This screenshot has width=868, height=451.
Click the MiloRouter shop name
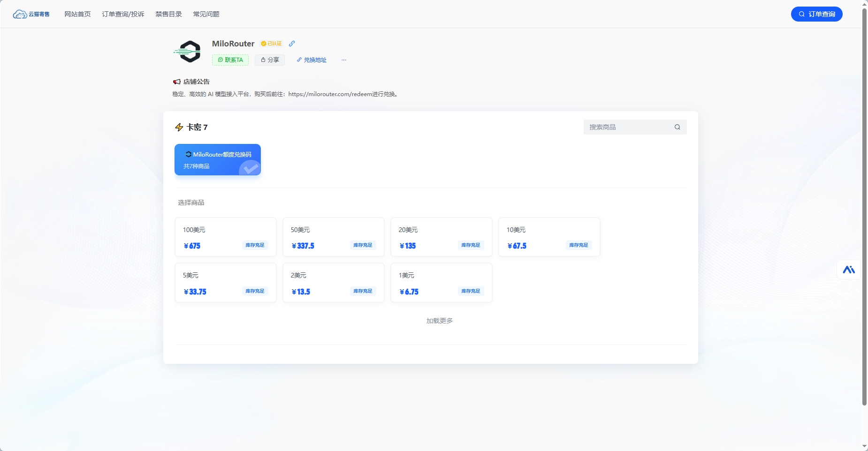(233, 44)
